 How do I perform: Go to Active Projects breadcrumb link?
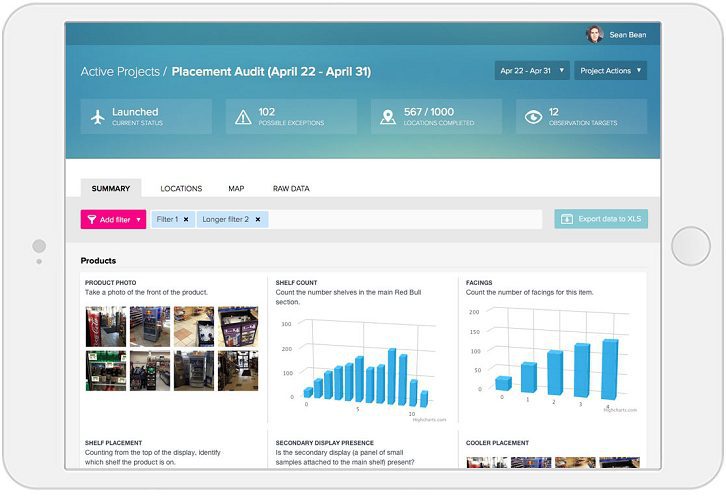120,72
